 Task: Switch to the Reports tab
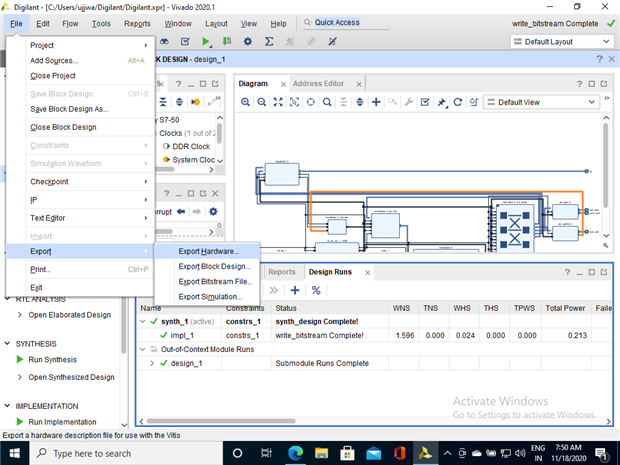point(281,272)
